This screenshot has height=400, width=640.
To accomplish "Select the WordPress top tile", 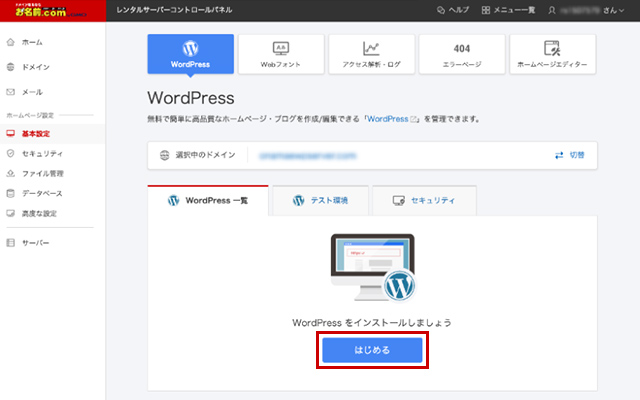I will pyautogui.click(x=191, y=54).
